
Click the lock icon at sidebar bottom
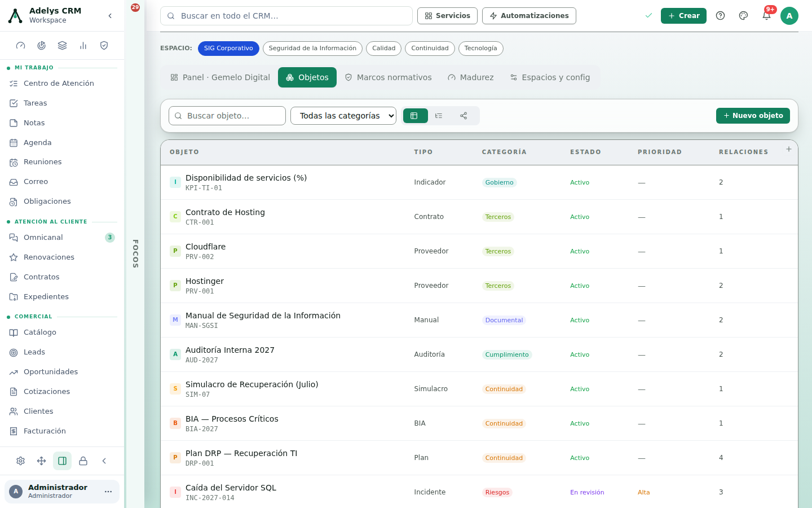83,461
